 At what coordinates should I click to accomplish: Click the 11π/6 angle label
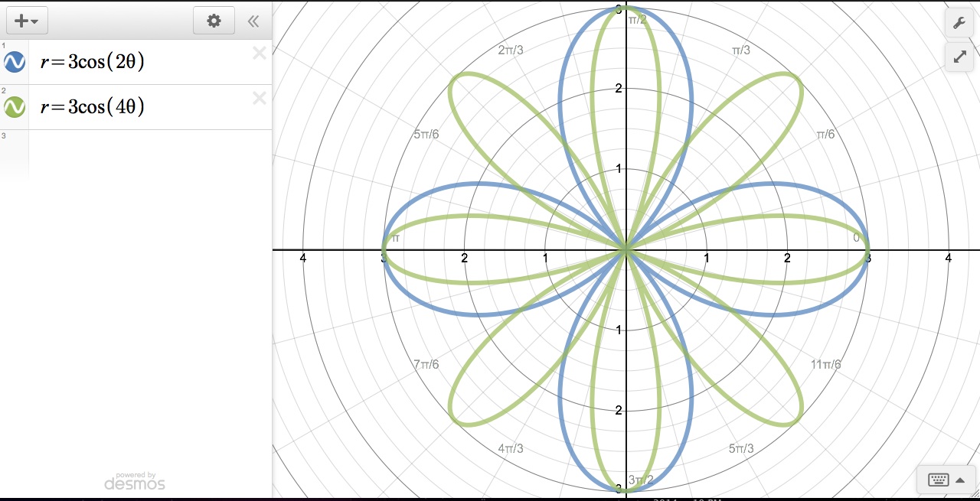826,364
